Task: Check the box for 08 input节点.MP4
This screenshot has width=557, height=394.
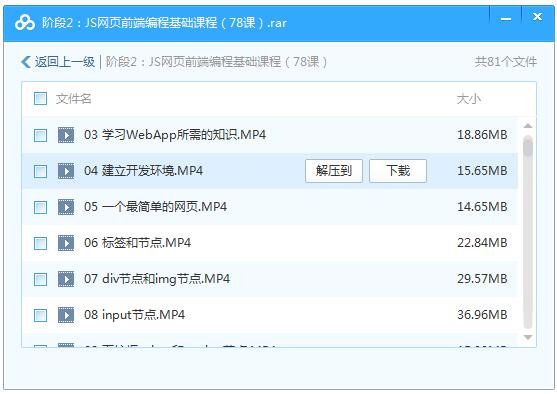Action: coord(40,315)
